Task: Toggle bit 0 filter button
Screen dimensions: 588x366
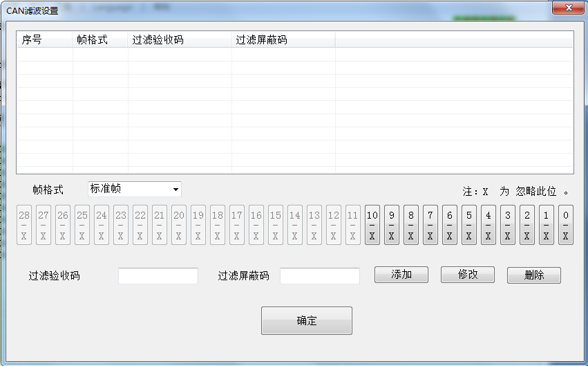Action: click(566, 225)
